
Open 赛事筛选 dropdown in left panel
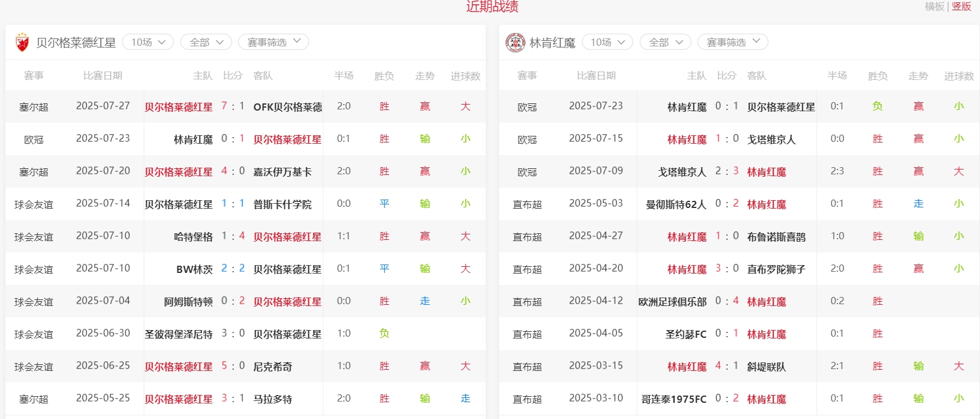coord(274,42)
